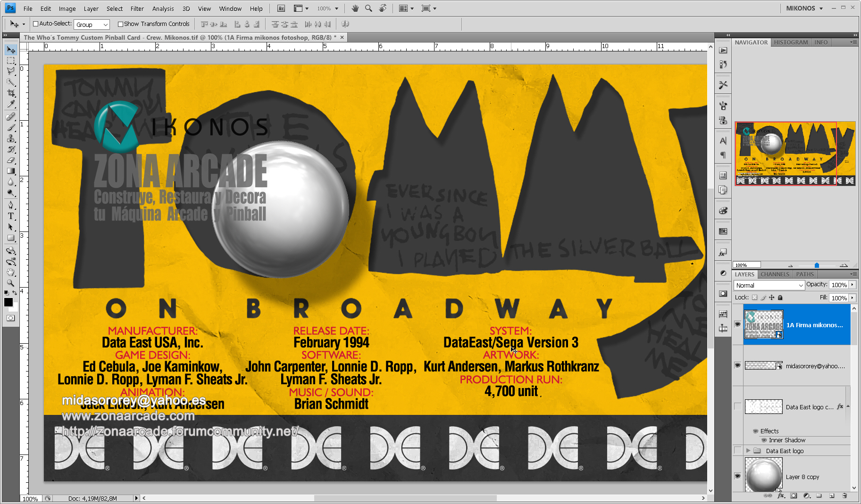Add a layer mask from the Layers panel
Image resolution: width=861 pixels, height=504 pixels.
pos(794,496)
